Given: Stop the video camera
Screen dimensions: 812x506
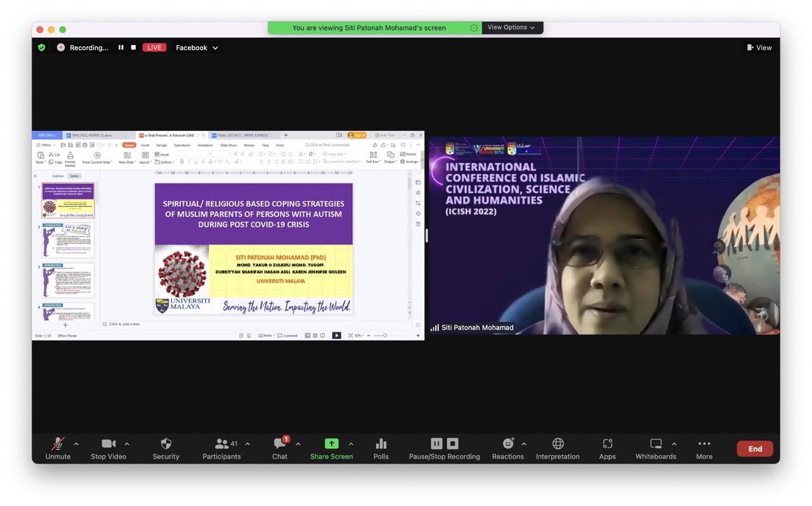Looking at the screenshot, I should pyautogui.click(x=108, y=448).
